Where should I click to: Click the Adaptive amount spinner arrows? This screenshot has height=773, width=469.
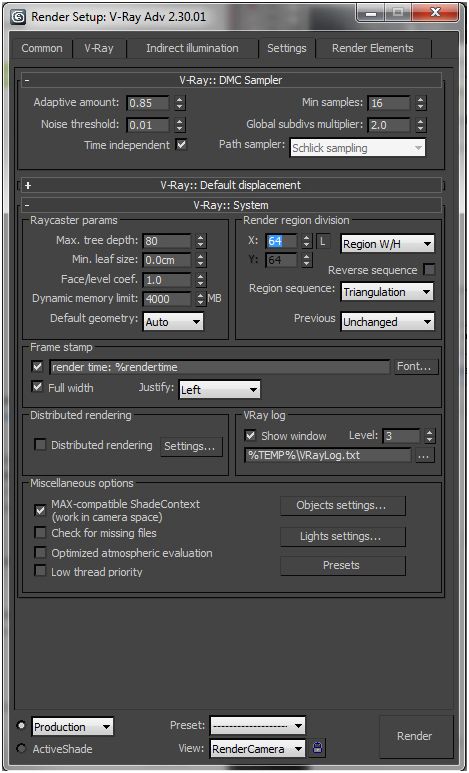[180, 103]
